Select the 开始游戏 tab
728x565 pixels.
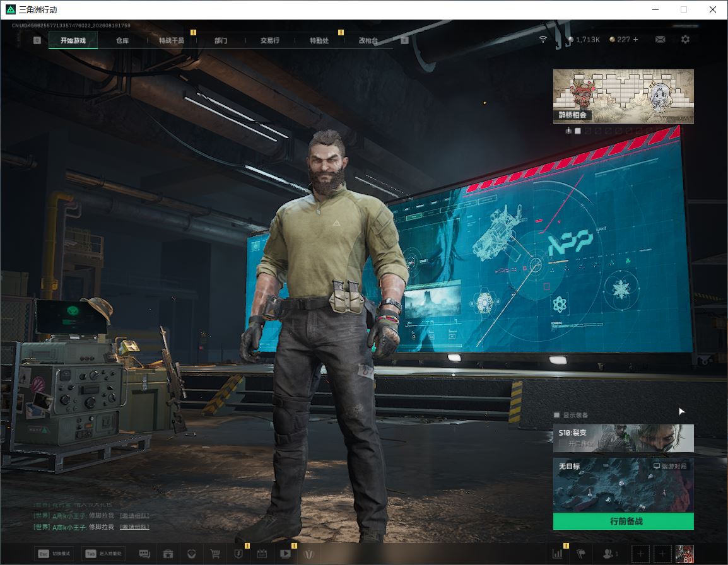coord(73,40)
